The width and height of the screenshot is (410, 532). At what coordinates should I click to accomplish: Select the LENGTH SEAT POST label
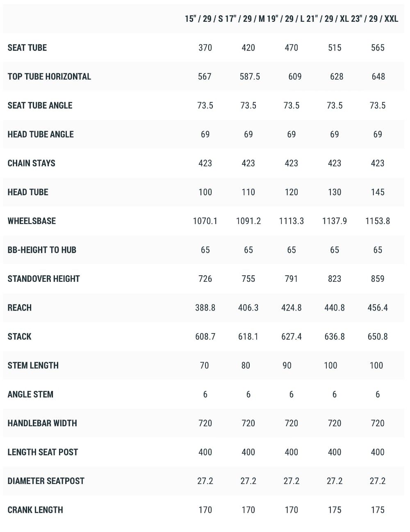43,452
